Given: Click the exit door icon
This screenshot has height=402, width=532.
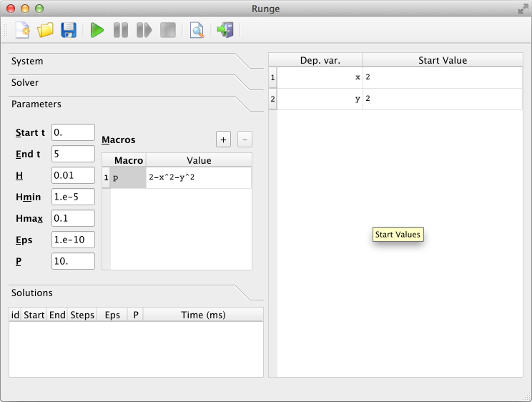Looking at the screenshot, I should pos(226,30).
